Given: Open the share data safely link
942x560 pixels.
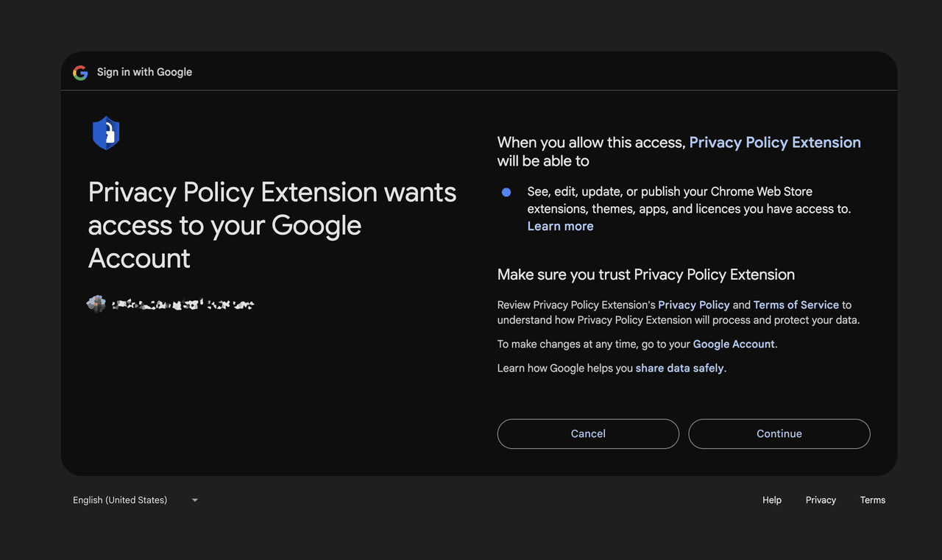Looking at the screenshot, I should coord(679,368).
